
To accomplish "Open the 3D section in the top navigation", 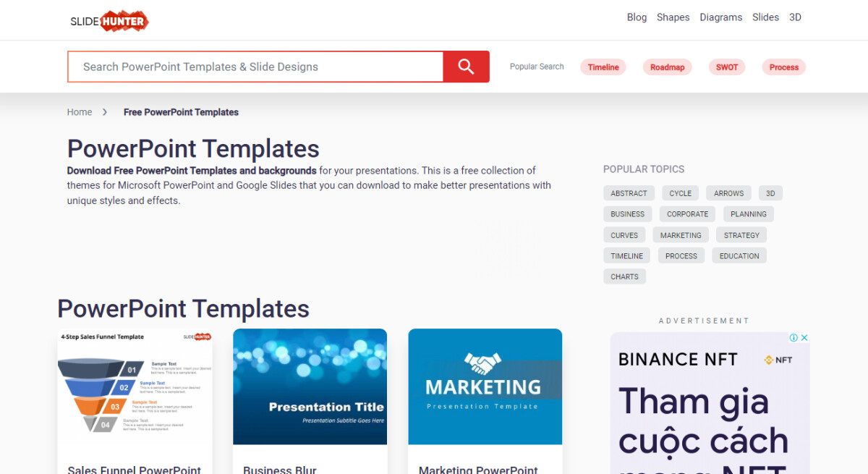I will coord(795,17).
